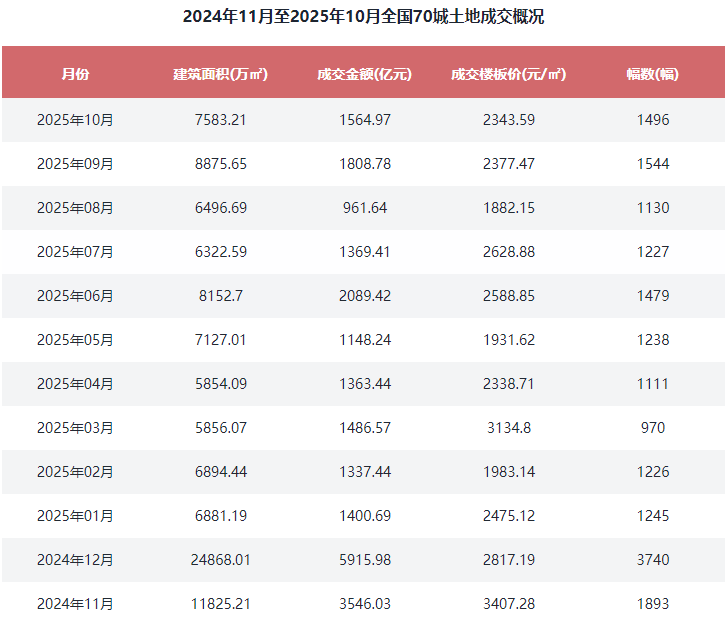Click the 月份 column header
The image size is (728, 624).
point(75,74)
